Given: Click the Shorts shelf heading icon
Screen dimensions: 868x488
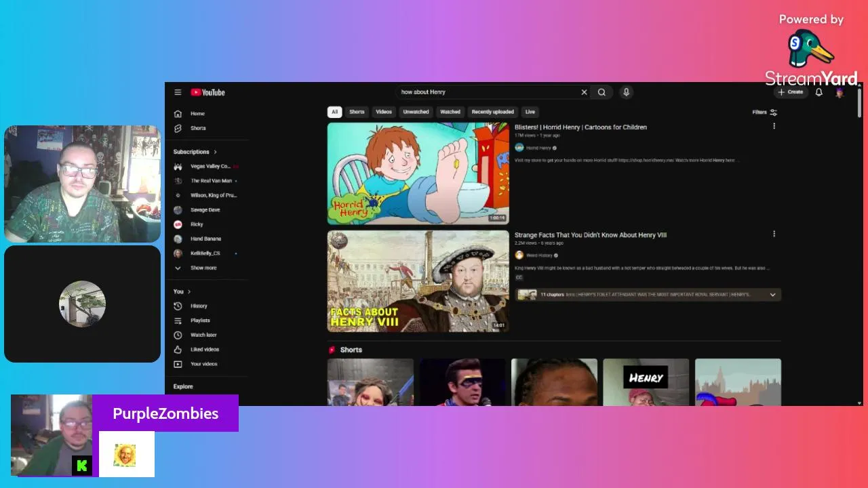Looking at the screenshot, I should tap(332, 350).
